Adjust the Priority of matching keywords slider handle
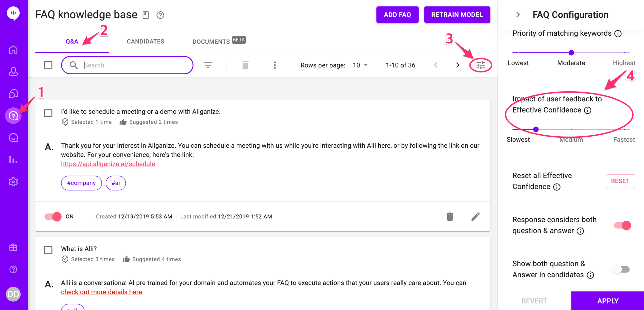 tap(571, 52)
